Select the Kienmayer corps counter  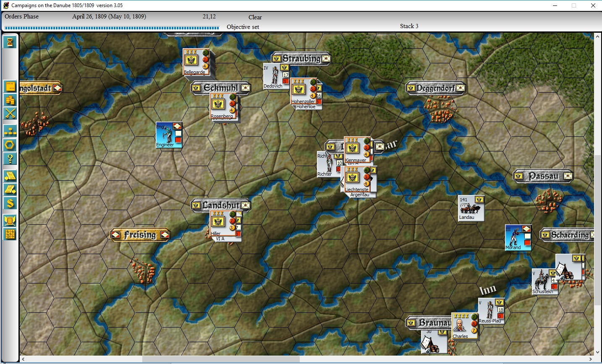(x=357, y=150)
